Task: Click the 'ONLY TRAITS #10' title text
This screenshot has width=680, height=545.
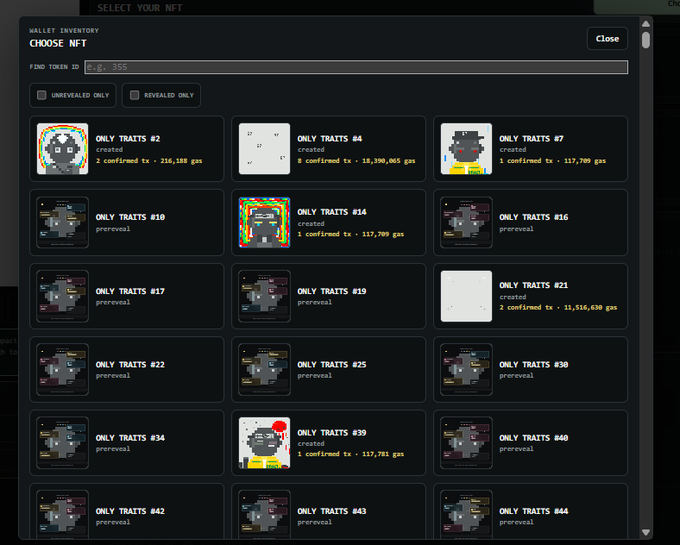Action: [130, 217]
